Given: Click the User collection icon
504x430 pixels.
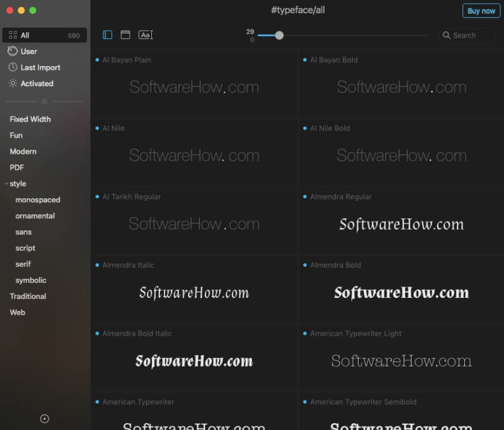Looking at the screenshot, I should [13, 51].
